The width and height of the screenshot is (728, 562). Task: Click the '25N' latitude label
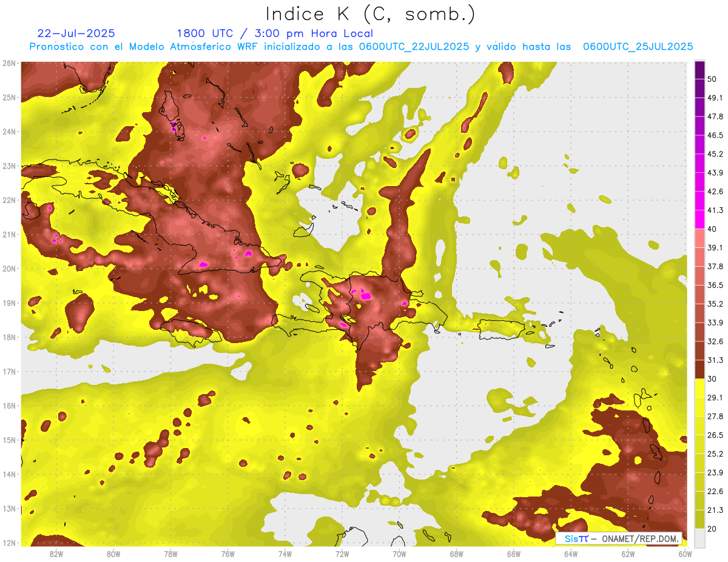click(9, 97)
